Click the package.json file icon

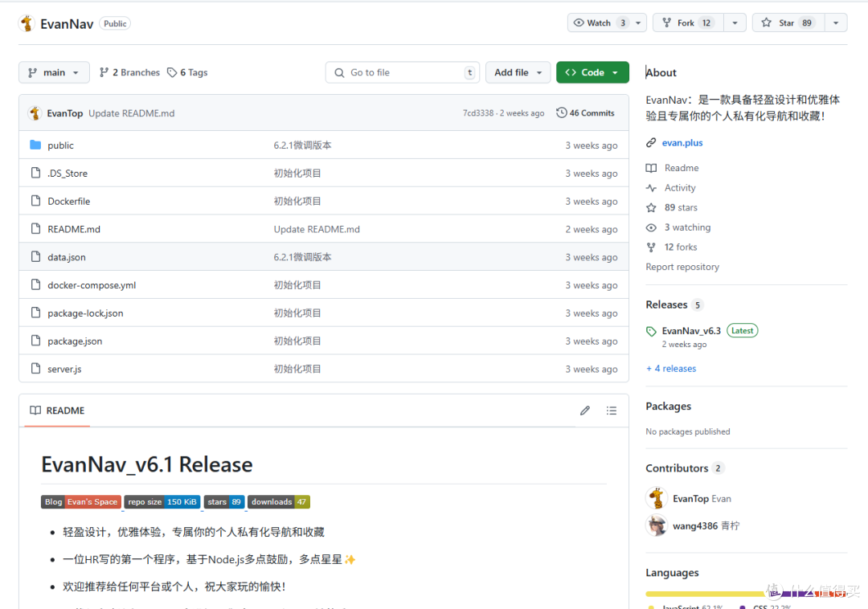point(35,341)
